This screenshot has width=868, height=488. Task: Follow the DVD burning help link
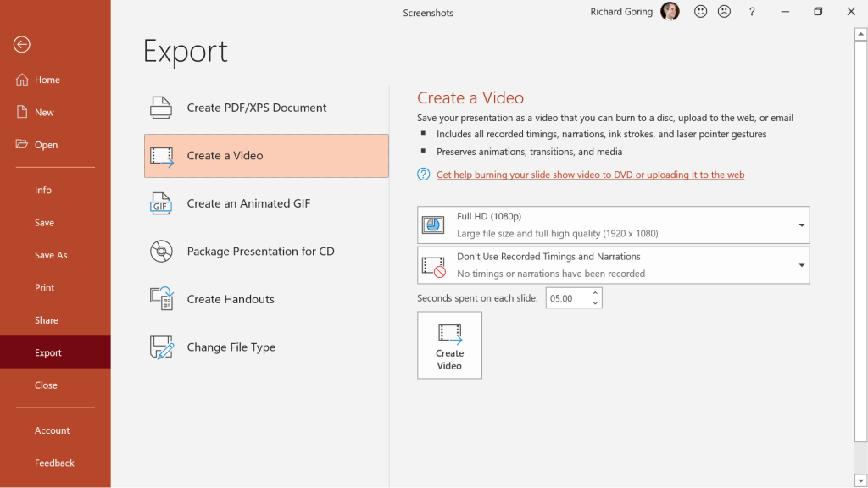(591, 175)
